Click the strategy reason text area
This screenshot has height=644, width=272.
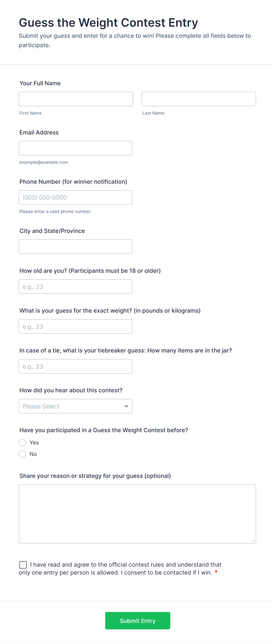(137, 514)
